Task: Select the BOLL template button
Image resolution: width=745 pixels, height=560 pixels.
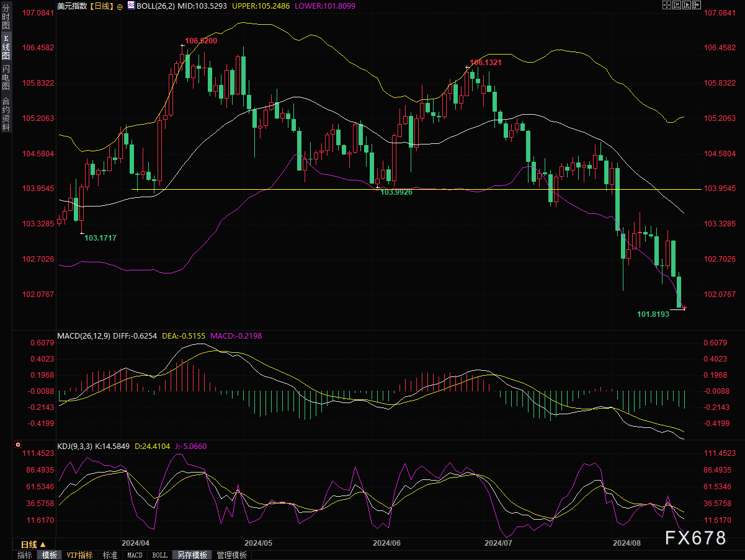Action: tap(159, 555)
